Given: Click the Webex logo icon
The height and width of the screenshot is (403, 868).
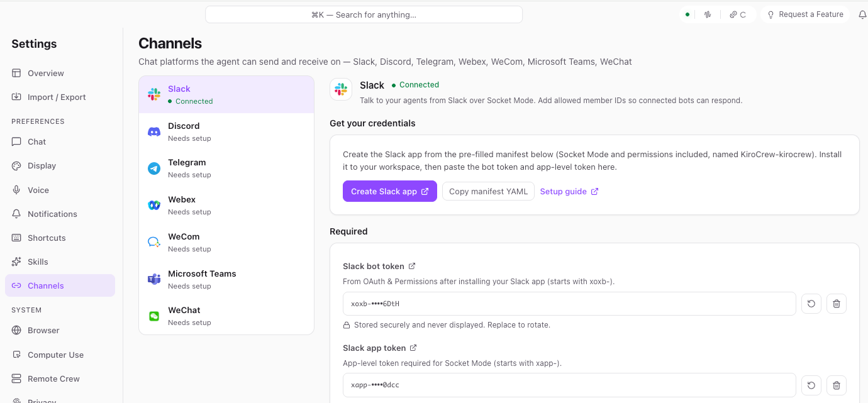Looking at the screenshot, I should click(154, 205).
